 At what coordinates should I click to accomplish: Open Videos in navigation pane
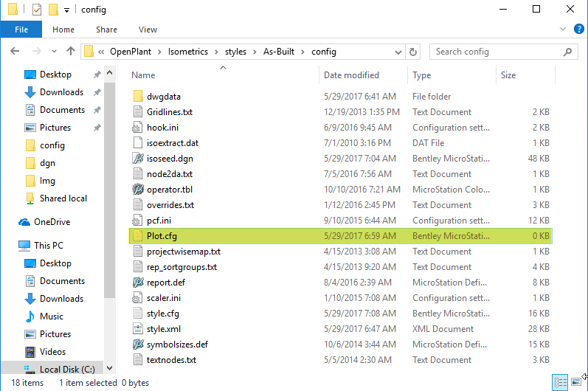45,352
